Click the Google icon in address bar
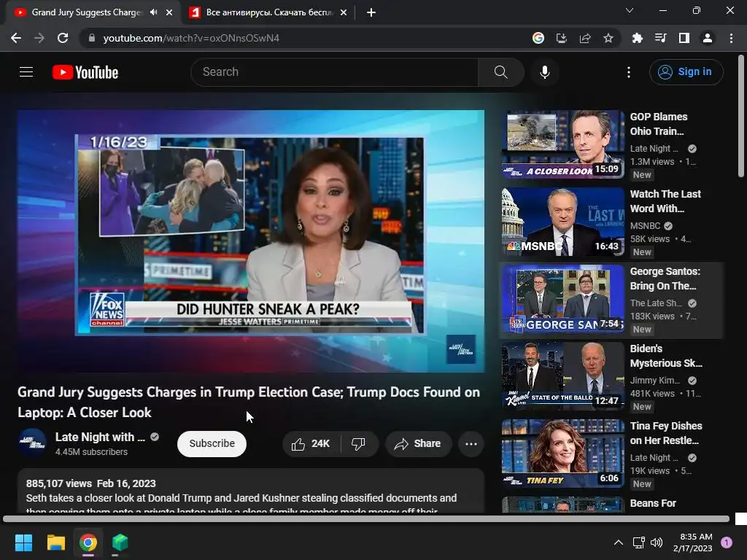The width and height of the screenshot is (747, 560). click(x=538, y=38)
